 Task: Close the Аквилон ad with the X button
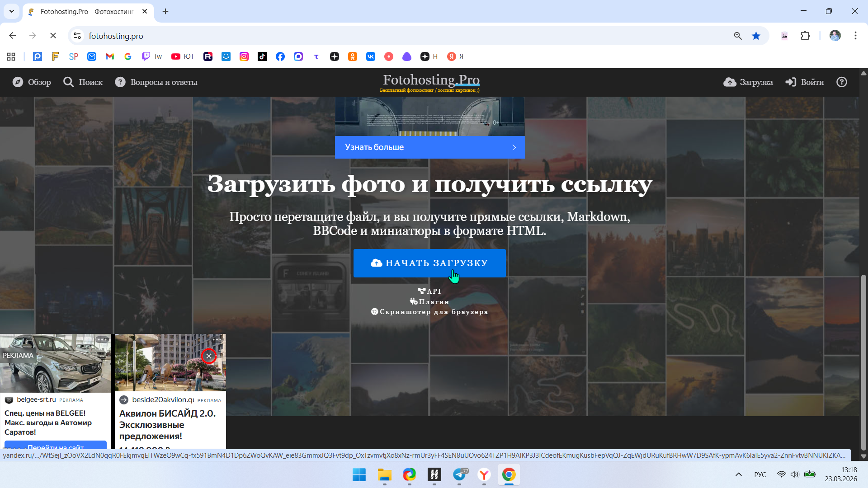coord(209,356)
